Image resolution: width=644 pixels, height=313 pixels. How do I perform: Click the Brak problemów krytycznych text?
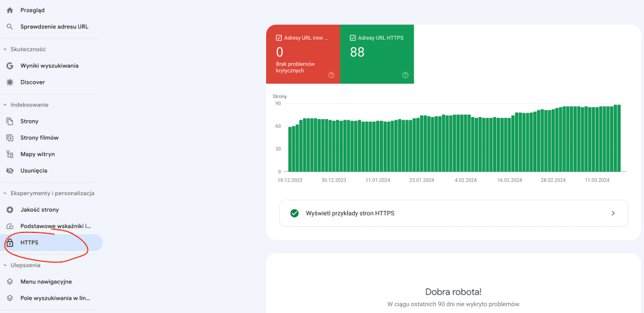coord(296,67)
